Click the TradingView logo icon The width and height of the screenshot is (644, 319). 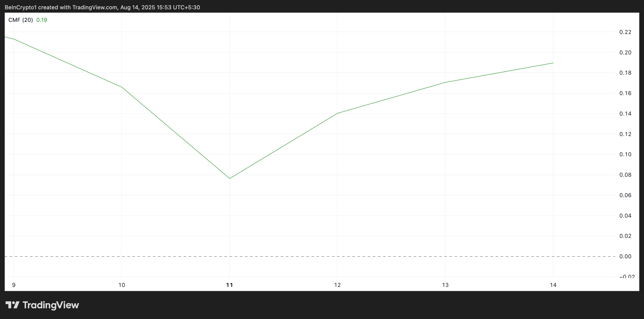(12, 305)
